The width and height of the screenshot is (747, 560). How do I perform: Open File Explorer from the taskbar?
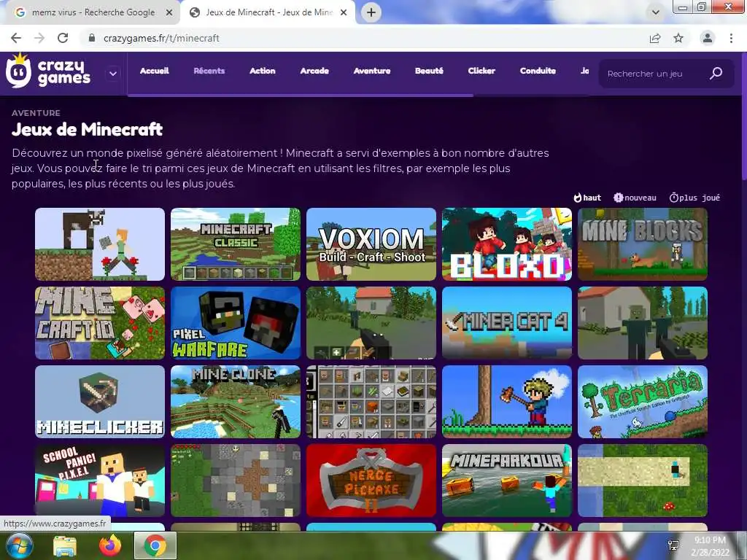[x=65, y=545]
